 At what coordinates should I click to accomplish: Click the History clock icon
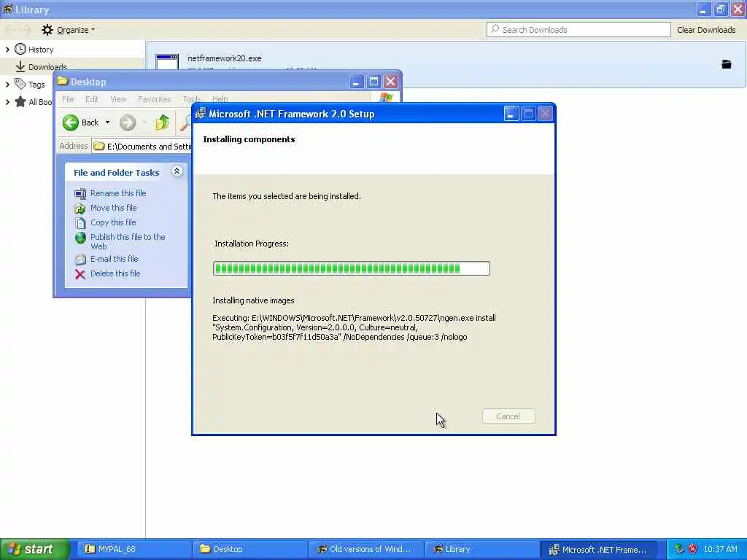(20, 49)
